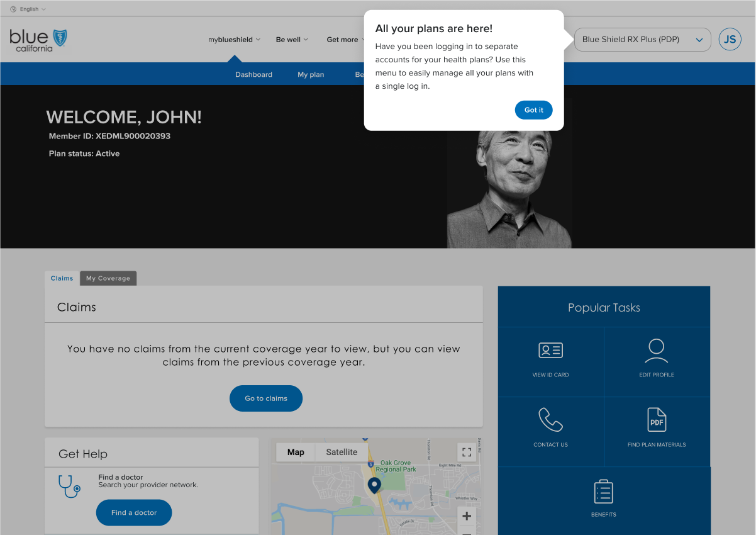Click the Find Plan Materials PDF icon
The width and height of the screenshot is (756, 535).
(657, 420)
